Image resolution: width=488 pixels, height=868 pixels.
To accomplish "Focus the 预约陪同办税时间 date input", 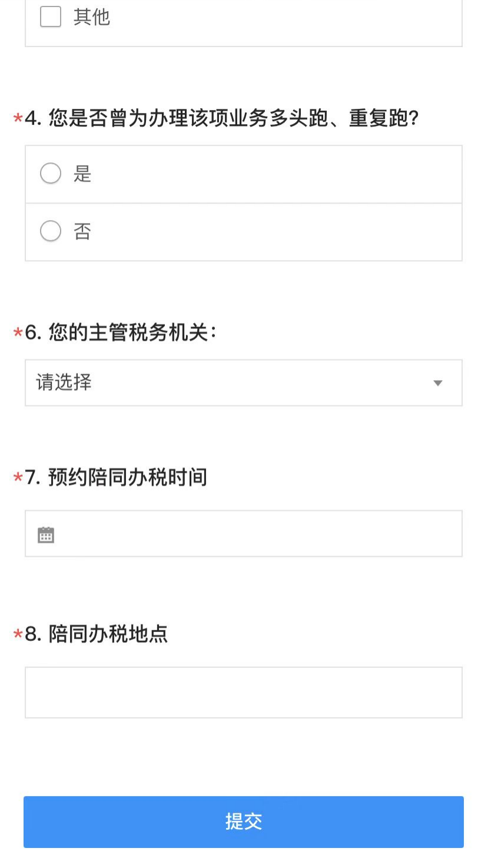I will [244, 533].
